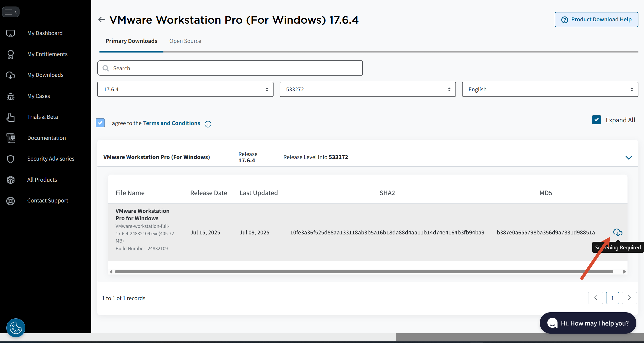Open My Downloads menu item

point(45,75)
